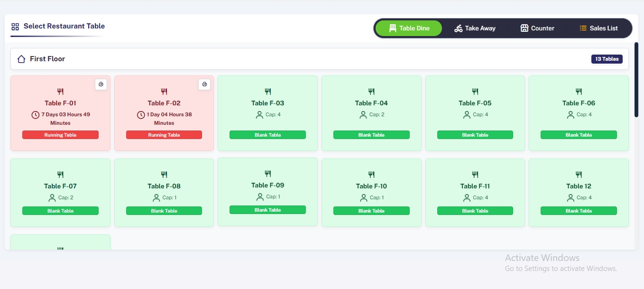This screenshot has height=289, width=644.
Task: Click Blank Table button on Table F-11
Action: pos(475,211)
